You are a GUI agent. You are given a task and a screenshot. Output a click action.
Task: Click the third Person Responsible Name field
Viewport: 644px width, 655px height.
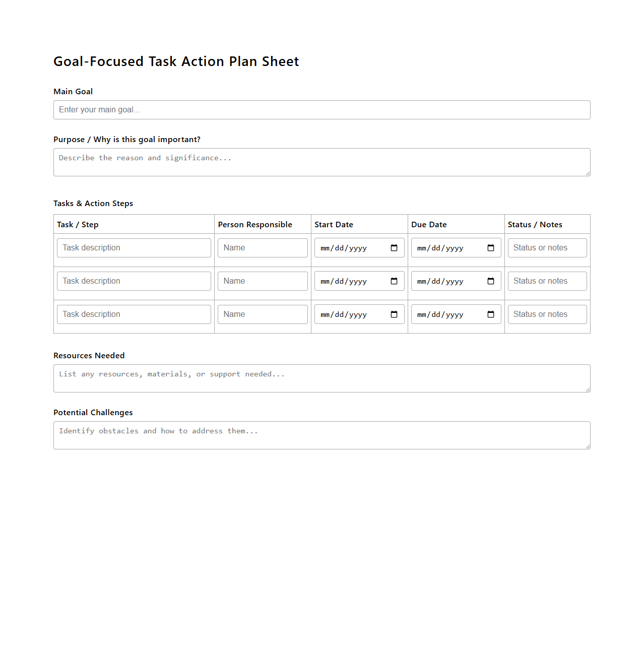pos(262,314)
